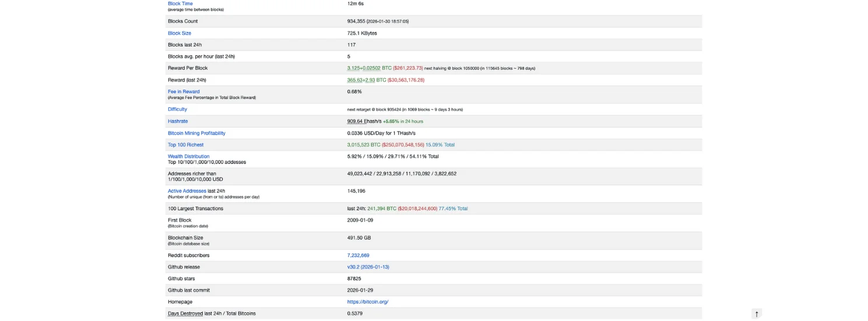This screenshot has height=321, width=868.
Task: Visit the bitcoin.org homepage link
Action: pyautogui.click(x=367, y=302)
